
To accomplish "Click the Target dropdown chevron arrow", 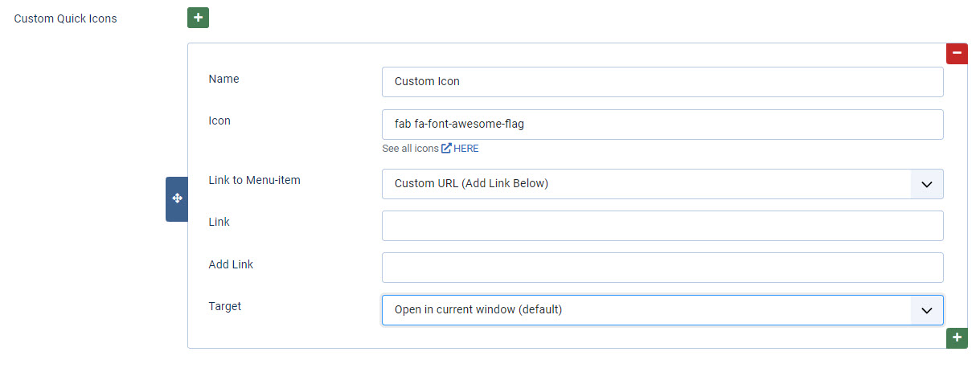I will point(926,309).
